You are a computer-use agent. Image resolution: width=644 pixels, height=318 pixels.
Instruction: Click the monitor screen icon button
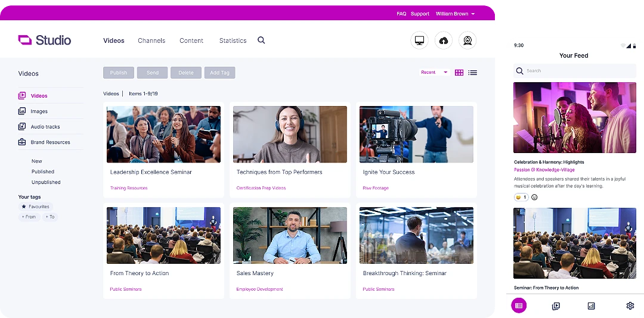point(419,40)
